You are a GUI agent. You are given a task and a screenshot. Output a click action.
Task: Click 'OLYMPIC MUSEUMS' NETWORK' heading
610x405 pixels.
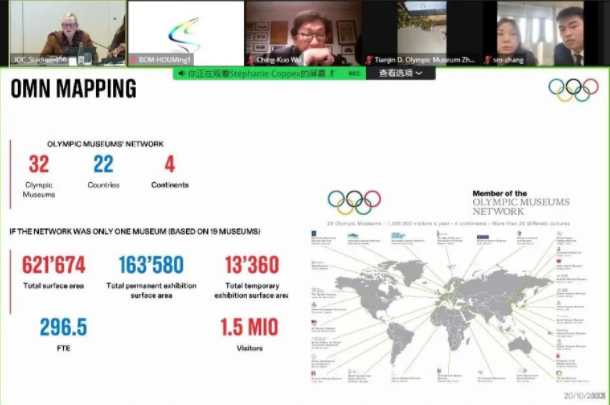click(105, 144)
